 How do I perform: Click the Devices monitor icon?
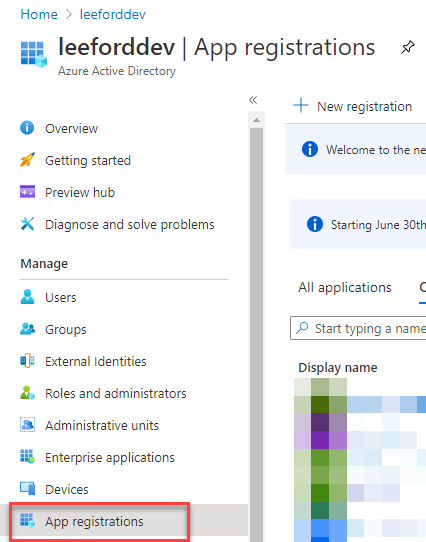(x=27, y=488)
